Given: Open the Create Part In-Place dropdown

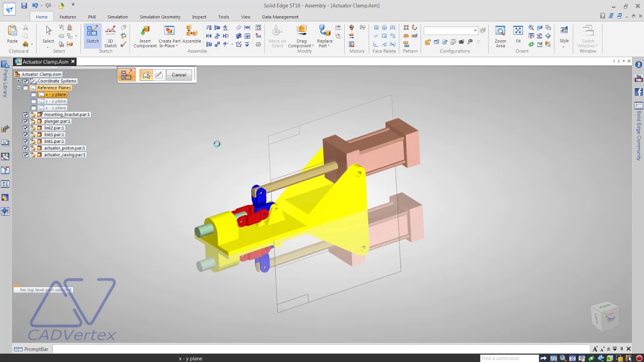Looking at the screenshot, I should tap(177, 46).
